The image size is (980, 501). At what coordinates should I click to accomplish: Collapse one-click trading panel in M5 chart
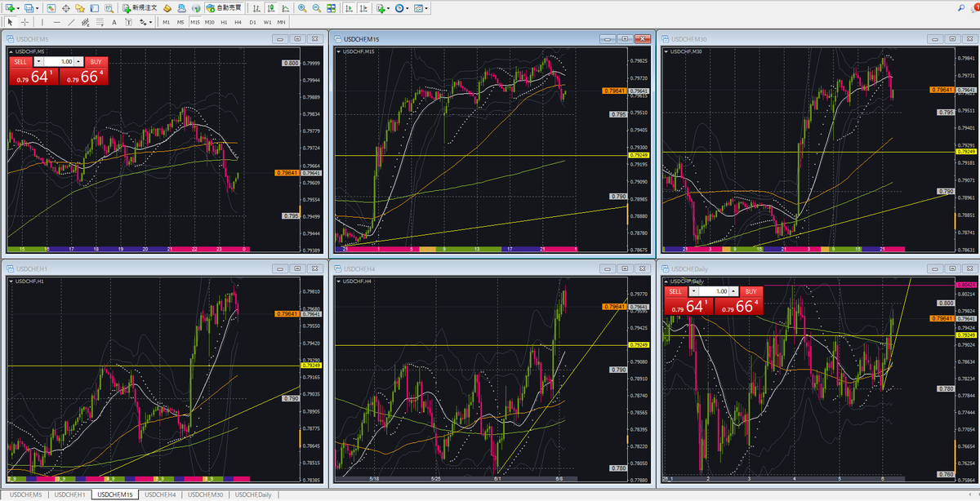[9, 51]
